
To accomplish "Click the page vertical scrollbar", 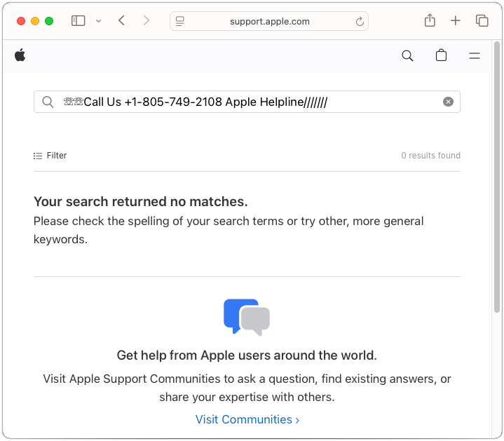I will [x=497, y=210].
